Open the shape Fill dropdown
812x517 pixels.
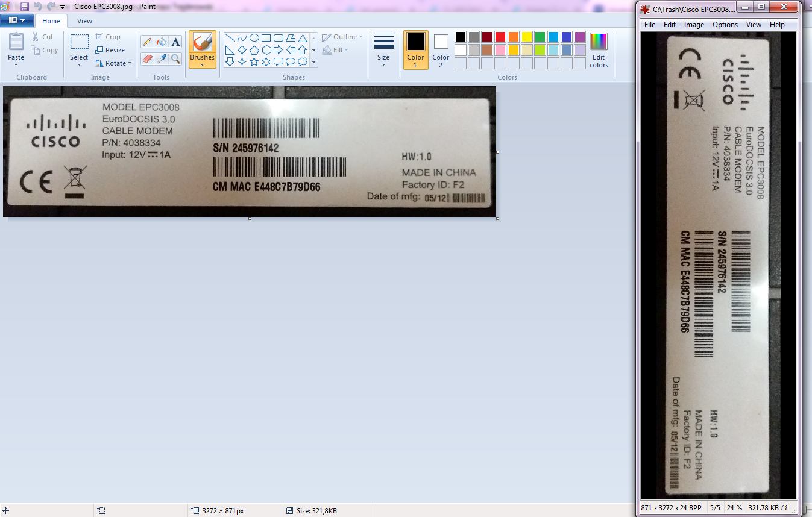tap(336, 50)
